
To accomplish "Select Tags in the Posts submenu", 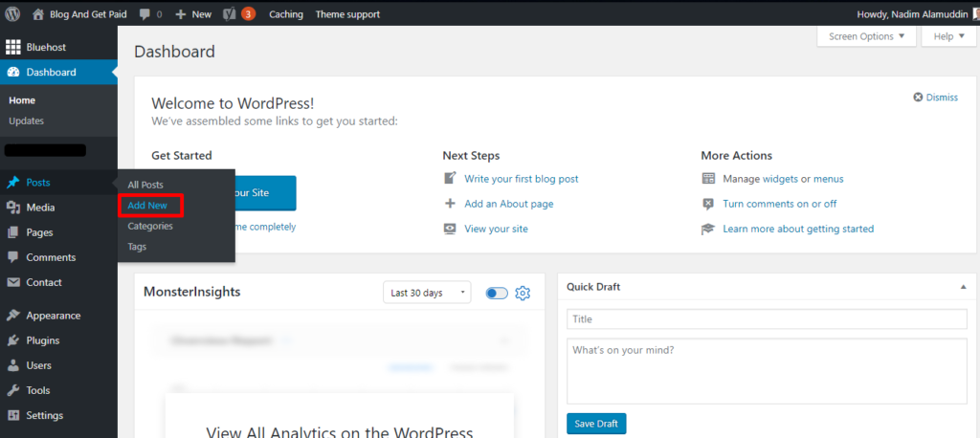I will 137,247.
